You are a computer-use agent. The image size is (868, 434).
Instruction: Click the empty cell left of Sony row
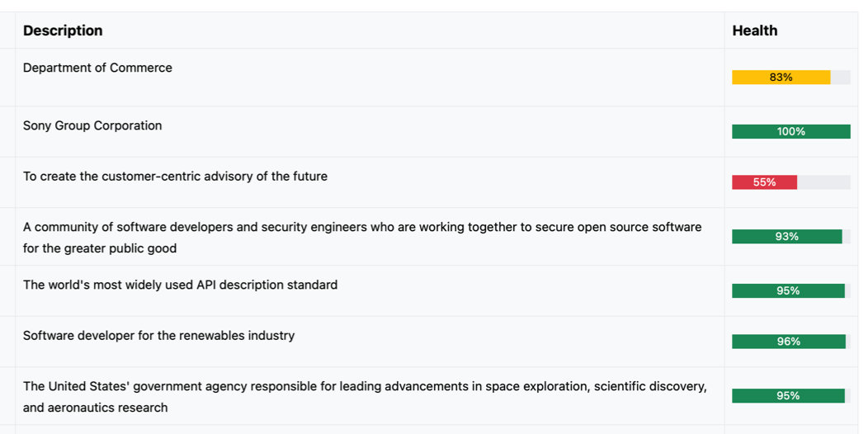coord(7,132)
